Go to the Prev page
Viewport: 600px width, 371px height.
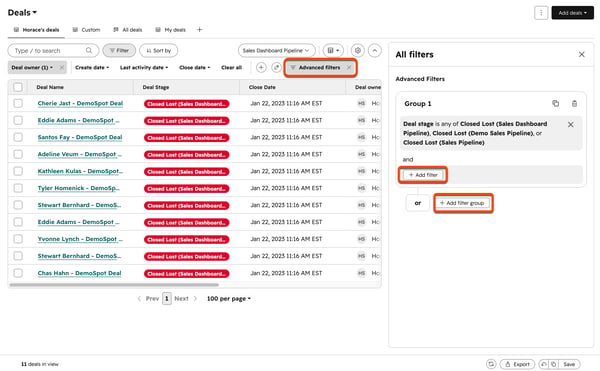coord(148,299)
